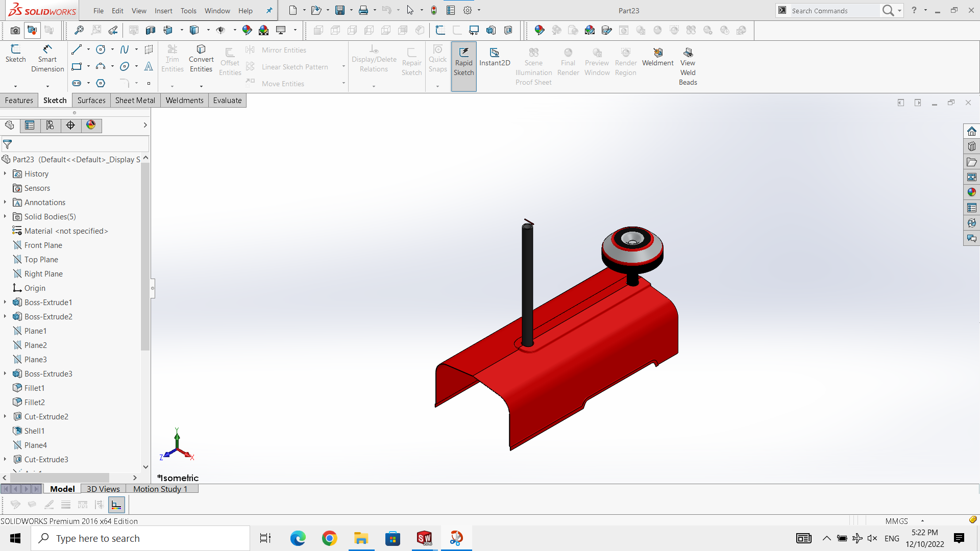The height and width of the screenshot is (551, 980).
Task: Expand the History folder
Action: (5, 174)
